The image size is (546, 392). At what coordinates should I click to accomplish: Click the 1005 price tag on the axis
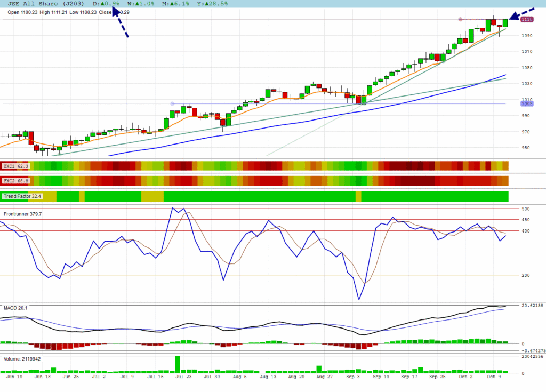[527, 103]
